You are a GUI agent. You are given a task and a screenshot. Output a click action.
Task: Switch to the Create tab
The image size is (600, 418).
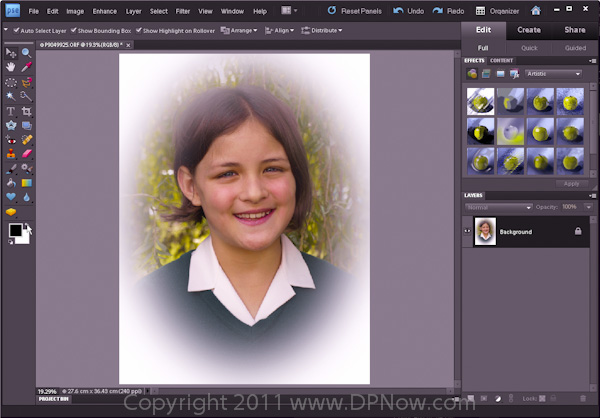pyautogui.click(x=529, y=30)
